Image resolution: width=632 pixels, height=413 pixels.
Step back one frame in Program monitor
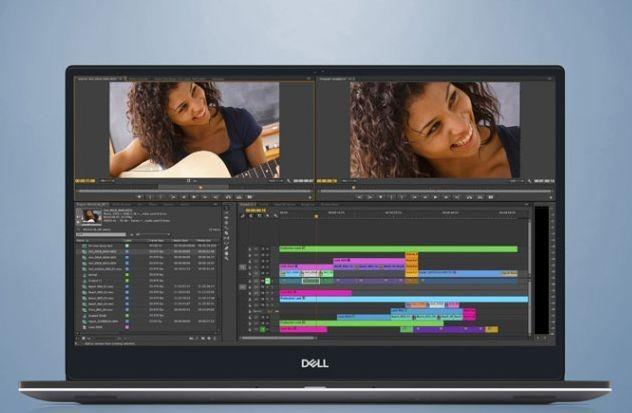425,197
